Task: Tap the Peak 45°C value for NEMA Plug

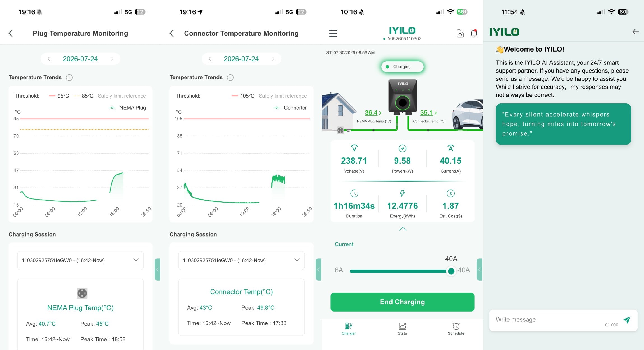Action: point(102,324)
